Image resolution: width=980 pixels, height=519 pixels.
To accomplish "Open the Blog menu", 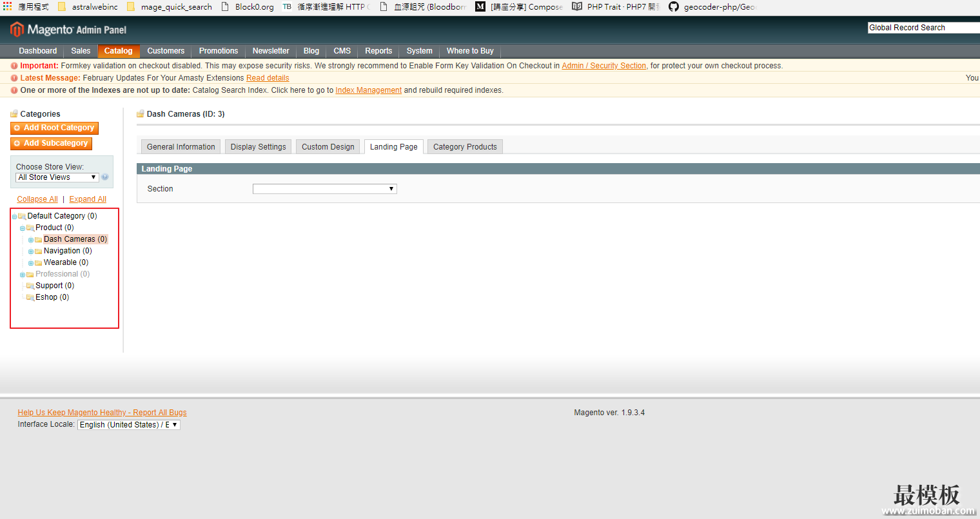I will pyautogui.click(x=311, y=51).
